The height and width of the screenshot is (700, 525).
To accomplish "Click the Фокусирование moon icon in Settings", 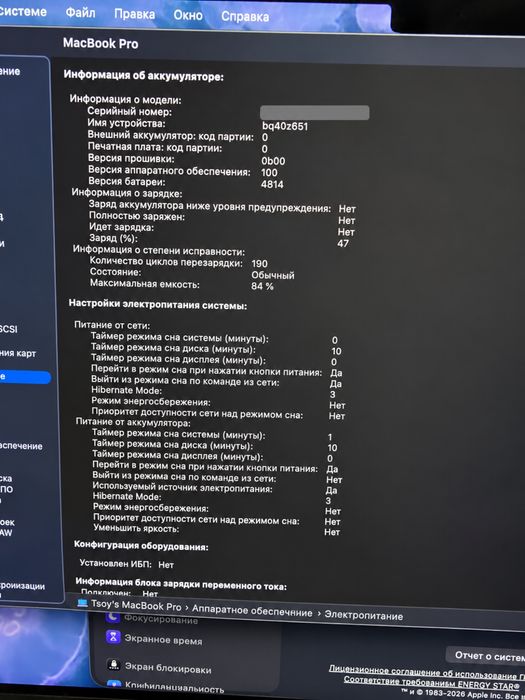I will tap(113, 617).
